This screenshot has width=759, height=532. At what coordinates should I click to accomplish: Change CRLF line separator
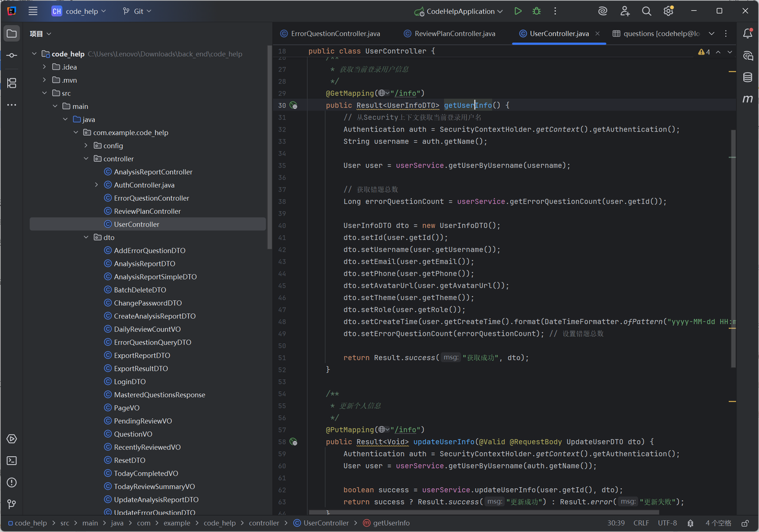(x=641, y=523)
